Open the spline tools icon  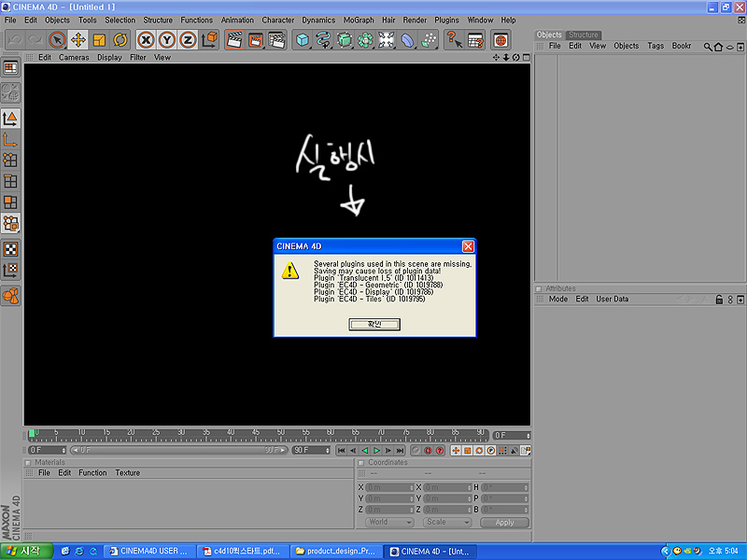click(x=323, y=40)
